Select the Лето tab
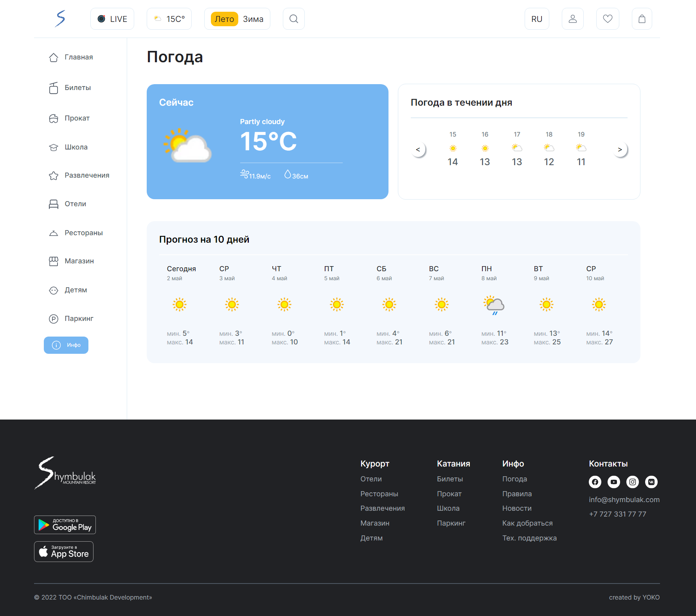 [224, 18]
